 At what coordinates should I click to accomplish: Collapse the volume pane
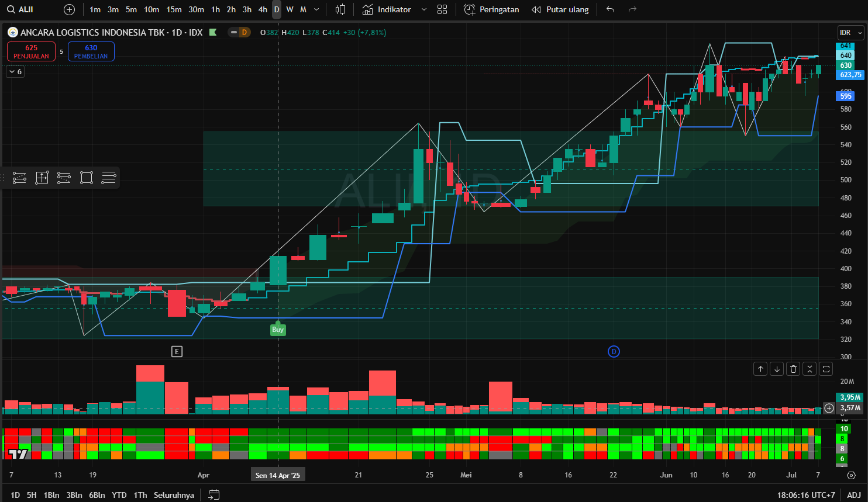[810, 369]
